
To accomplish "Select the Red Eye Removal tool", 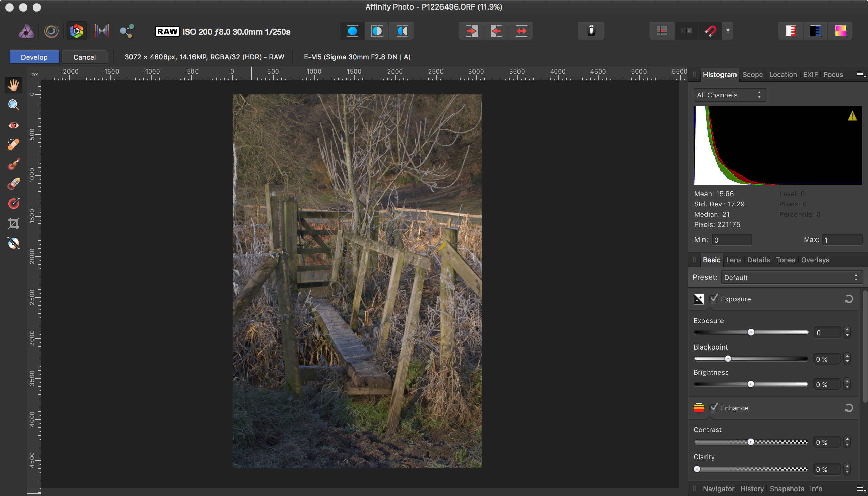I will [x=13, y=125].
